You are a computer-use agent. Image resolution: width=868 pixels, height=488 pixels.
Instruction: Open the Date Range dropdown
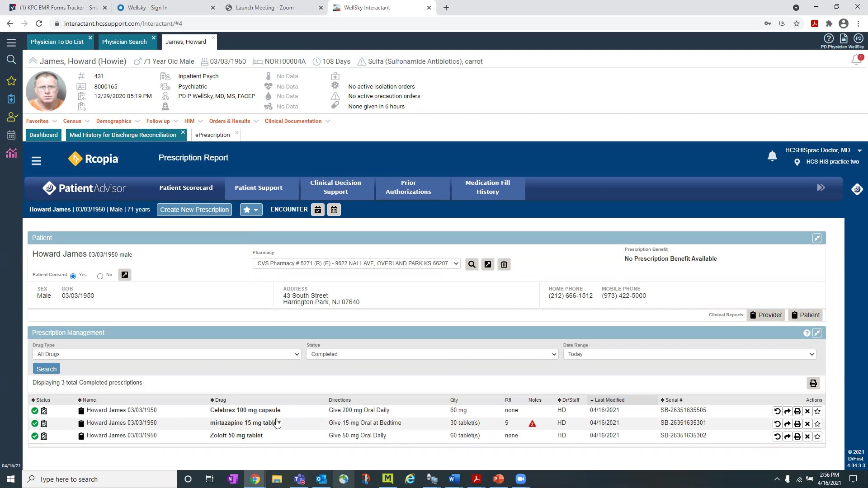[x=689, y=354]
